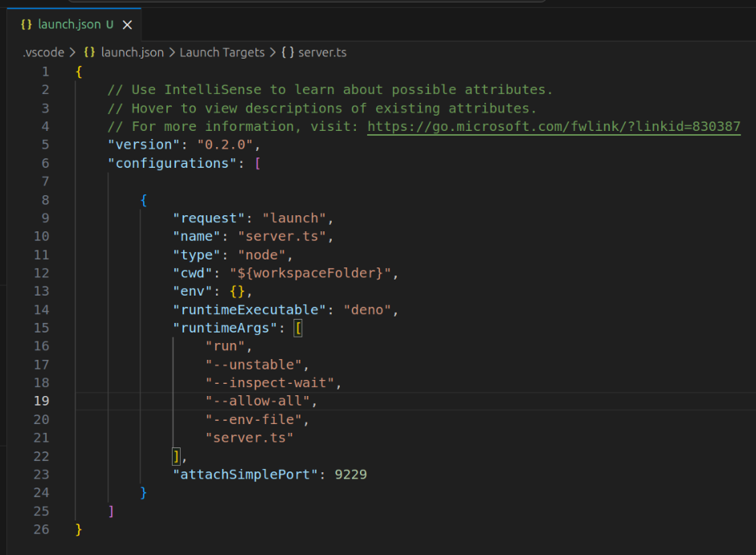Place cursor on "runtimeExecutable" key
The height and width of the screenshot is (555, 756).
[249, 309]
